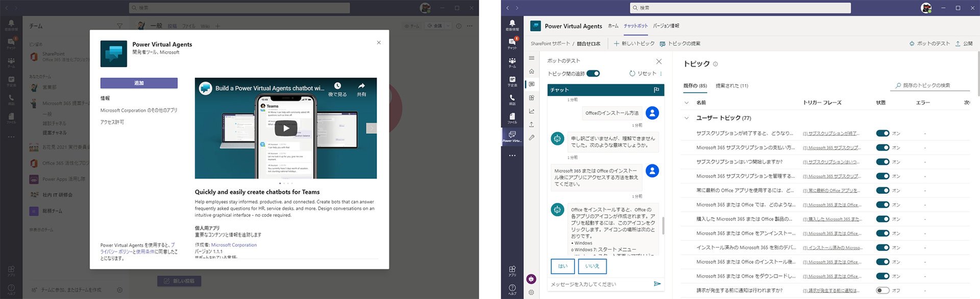The image size is (980, 299).
Task: Open settings gear at bottom of Power Virtual Agents navigation
Action: [x=531, y=292]
